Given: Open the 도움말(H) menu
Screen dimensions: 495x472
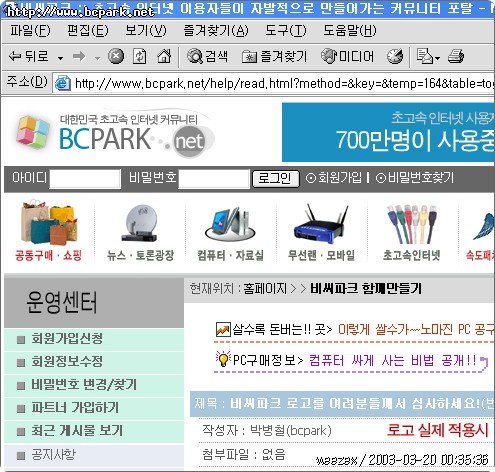Looking at the screenshot, I should pos(350,31).
